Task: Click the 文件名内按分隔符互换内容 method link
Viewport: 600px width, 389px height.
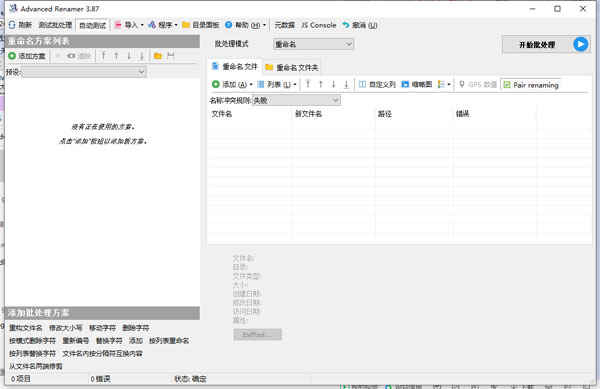Action: coord(102,353)
